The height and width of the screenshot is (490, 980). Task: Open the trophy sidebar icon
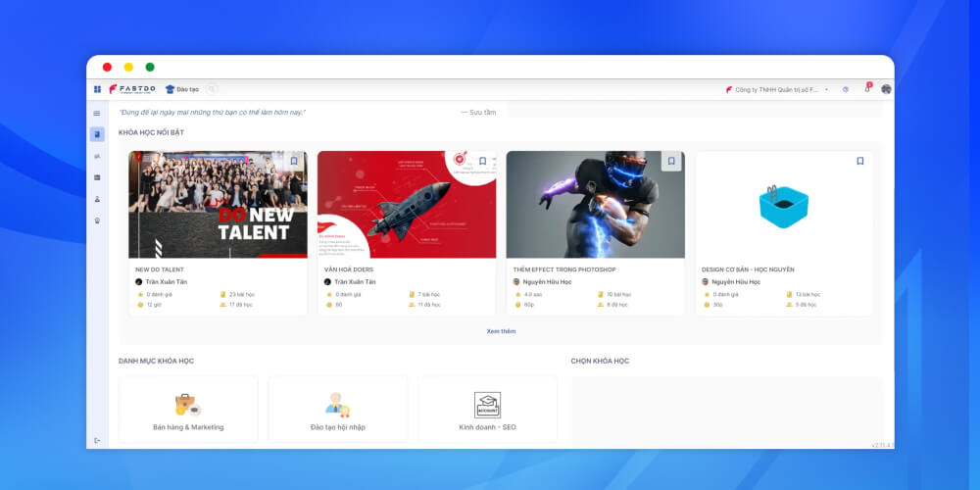coord(97,220)
